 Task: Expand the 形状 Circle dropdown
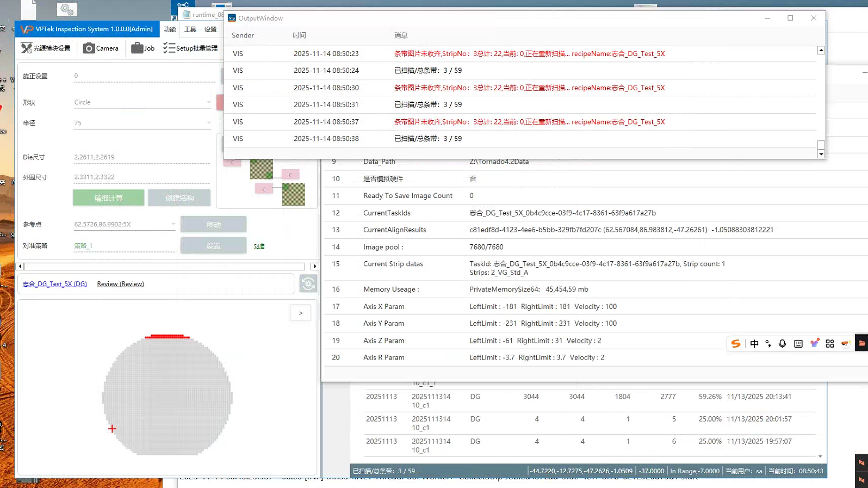tap(208, 102)
